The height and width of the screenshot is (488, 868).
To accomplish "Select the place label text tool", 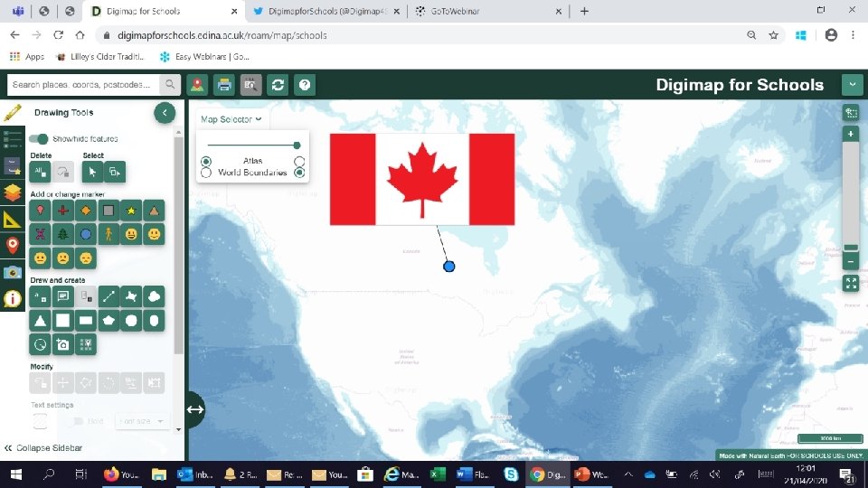I will point(40,296).
